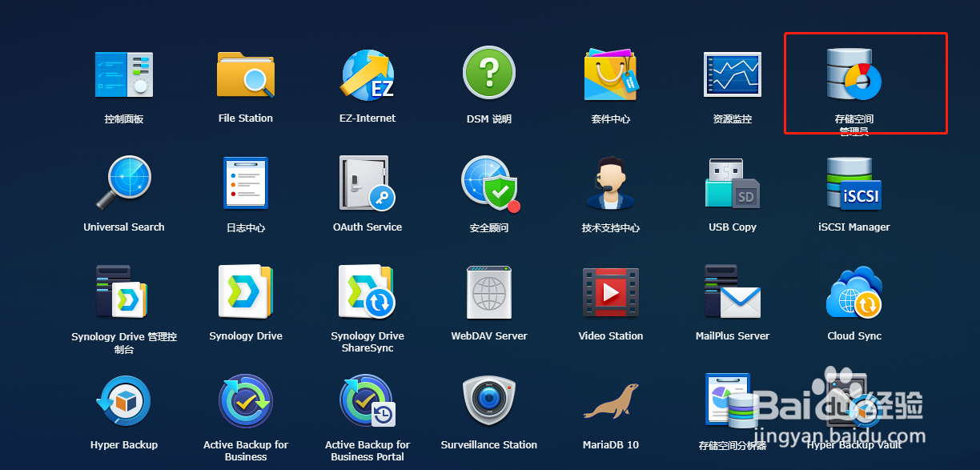Open Cloud Sync
This screenshot has height=470, width=980.
(x=854, y=291)
